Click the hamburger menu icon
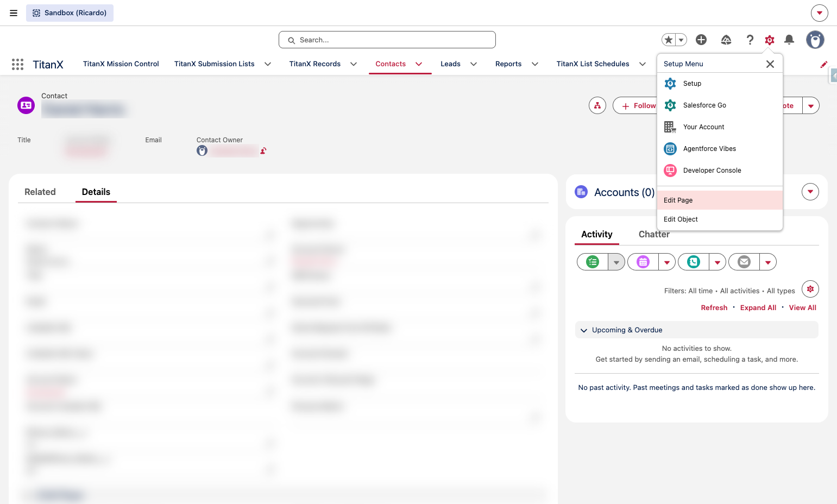 [14, 13]
